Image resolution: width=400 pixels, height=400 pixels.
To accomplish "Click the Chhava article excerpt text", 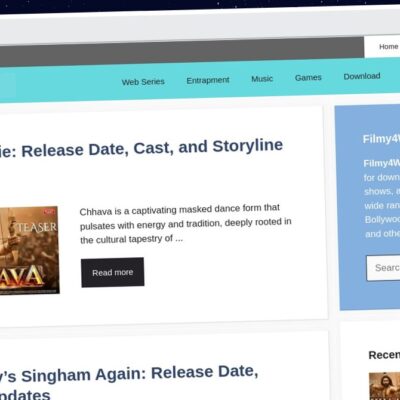I will pos(186,224).
